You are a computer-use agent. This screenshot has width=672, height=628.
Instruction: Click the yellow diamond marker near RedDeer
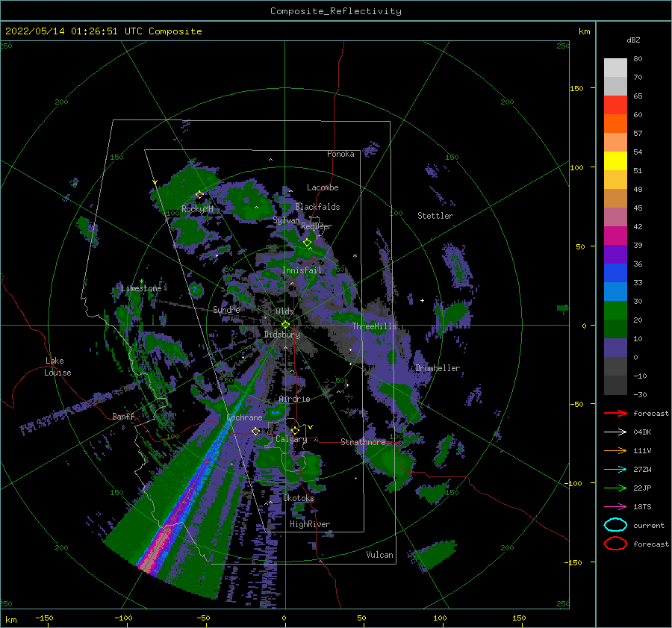pos(307,243)
